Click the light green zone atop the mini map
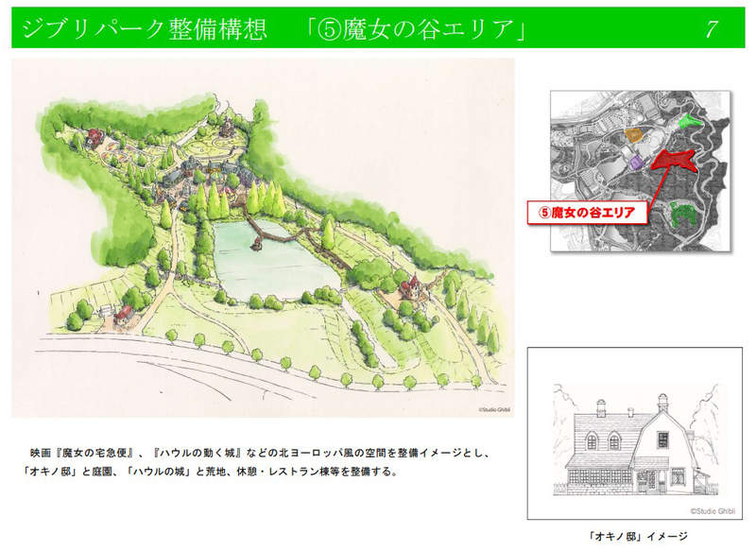Screen dimensions: 756x551 (x=690, y=121)
